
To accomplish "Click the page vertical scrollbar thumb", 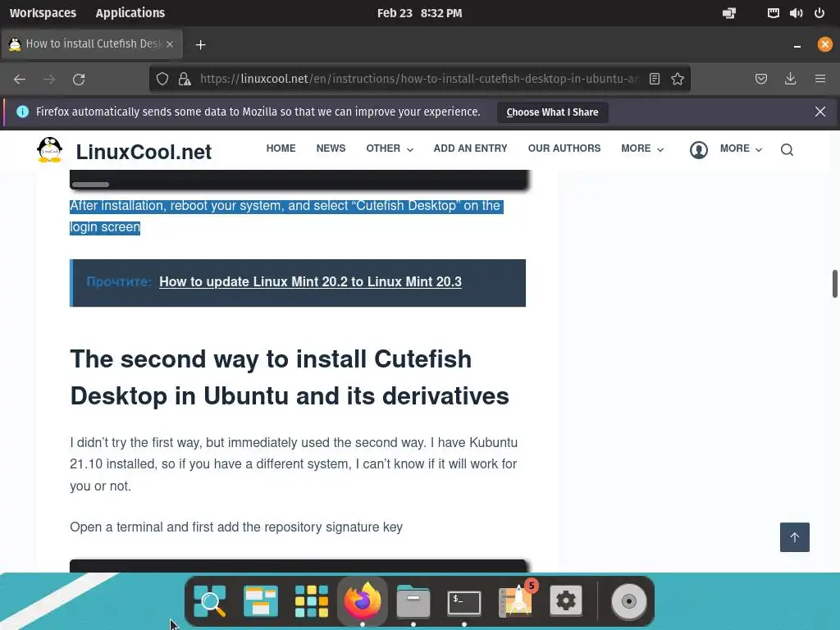I will (x=834, y=283).
